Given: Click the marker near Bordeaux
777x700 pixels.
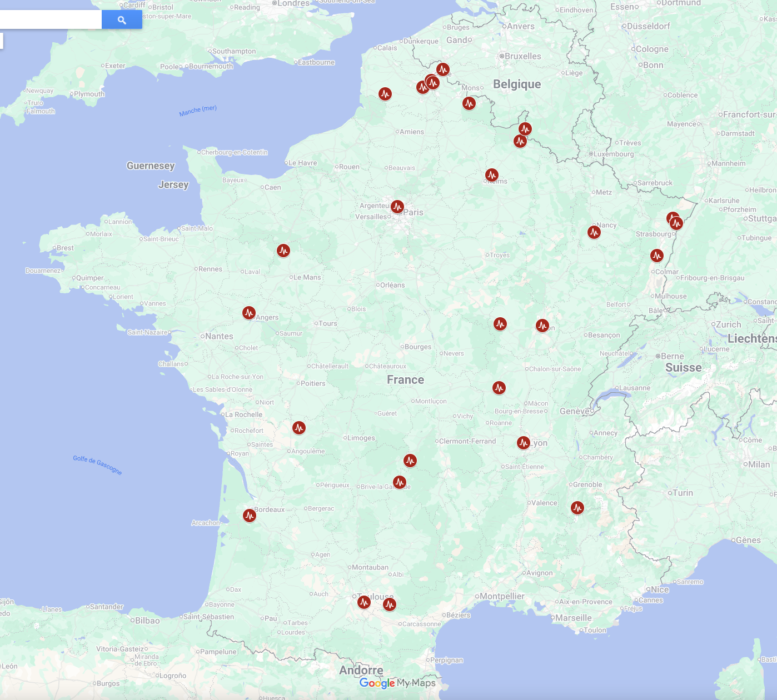Looking at the screenshot, I should [x=250, y=516].
